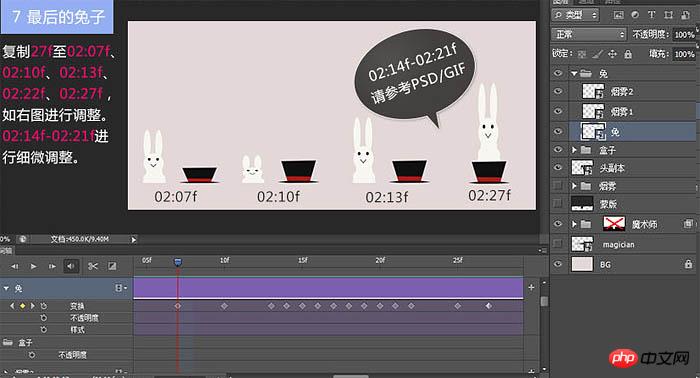Hide the 烟雾2 layer
This screenshot has height=378, width=700.
click(x=558, y=91)
